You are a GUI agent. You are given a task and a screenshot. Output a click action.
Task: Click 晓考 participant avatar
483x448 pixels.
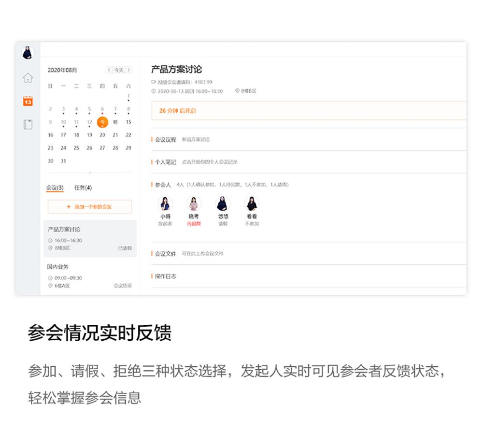[x=194, y=203]
